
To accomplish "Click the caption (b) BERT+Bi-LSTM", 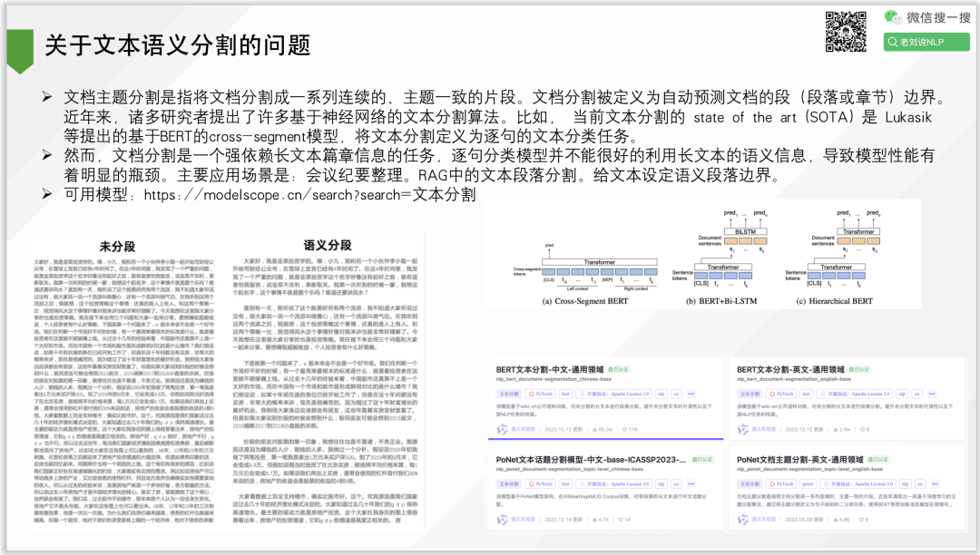I will [721, 301].
